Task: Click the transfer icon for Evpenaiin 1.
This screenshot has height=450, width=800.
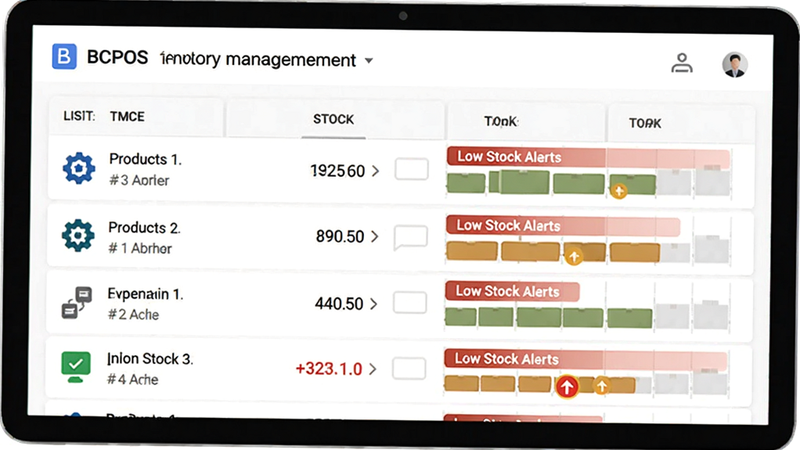Action: pyautogui.click(x=77, y=303)
